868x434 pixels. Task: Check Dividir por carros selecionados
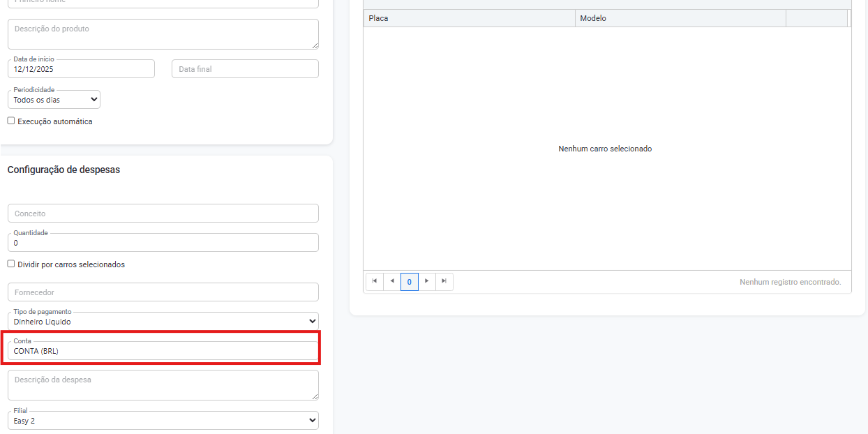11,264
